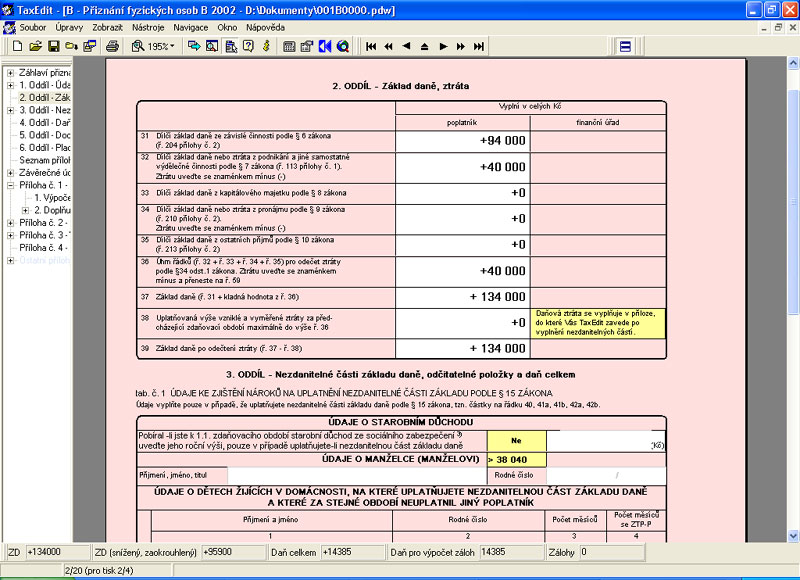Click the blue panel icon at toolbar's right
The width and height of the screenshot is (800, 580).
coord(625,46)
